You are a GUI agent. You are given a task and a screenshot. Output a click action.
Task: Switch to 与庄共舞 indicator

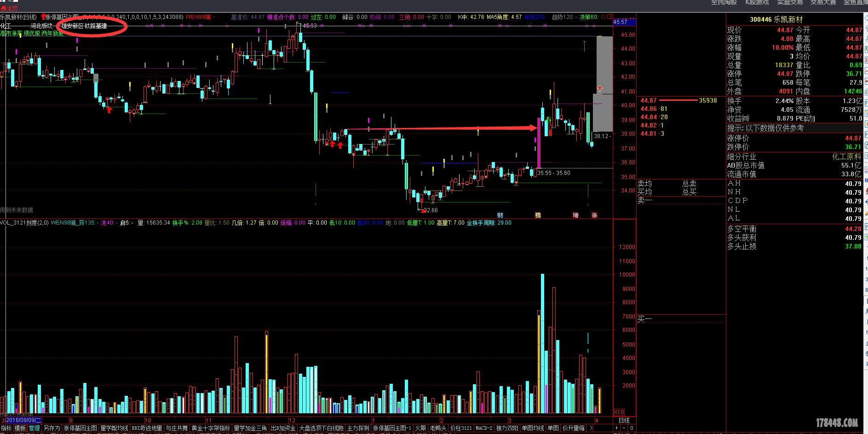point(177,428)
